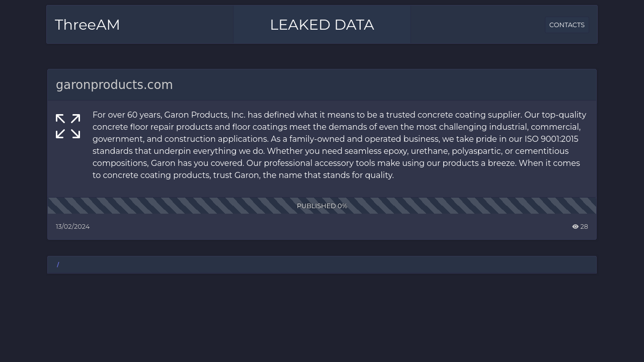This screenshot has height=362, width=644.
Task: Click the empty file path bar
Action: click(322, 265)
